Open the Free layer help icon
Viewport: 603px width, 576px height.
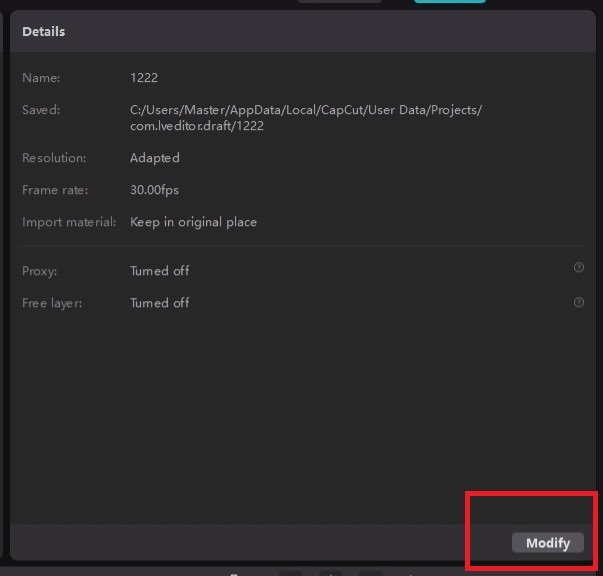point(579,302)
